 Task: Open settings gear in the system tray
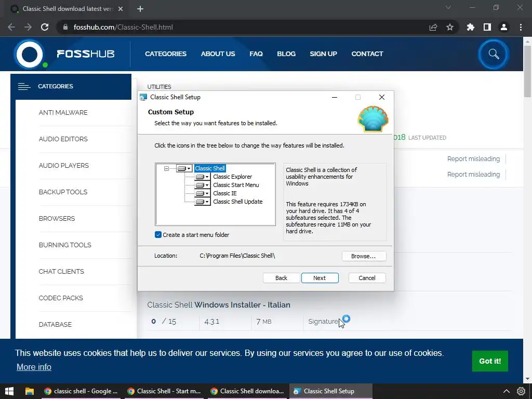[x=521, y=391]
